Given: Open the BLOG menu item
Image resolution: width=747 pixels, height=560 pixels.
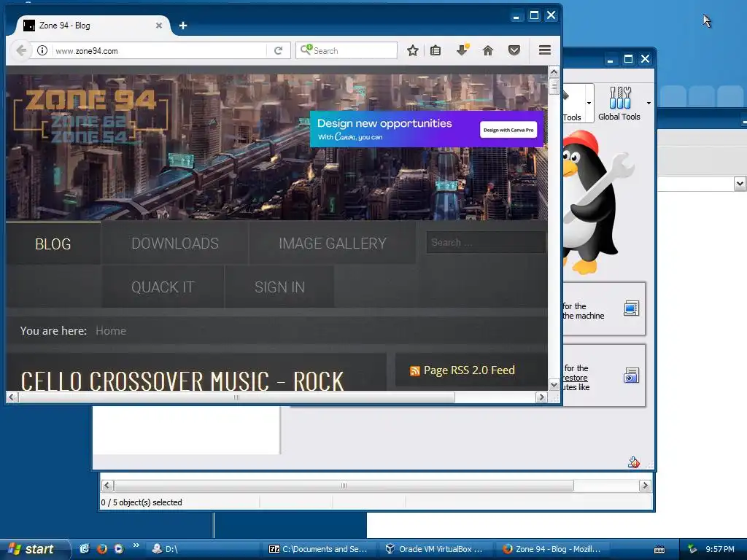Looking at the screenshot, I should click(x=53, y=244).
